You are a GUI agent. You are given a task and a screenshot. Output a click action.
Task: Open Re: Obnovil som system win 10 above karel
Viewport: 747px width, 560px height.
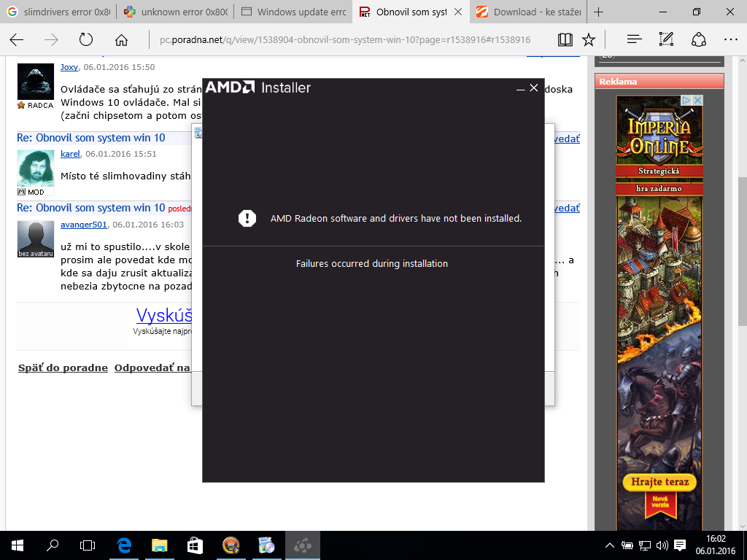91,138
